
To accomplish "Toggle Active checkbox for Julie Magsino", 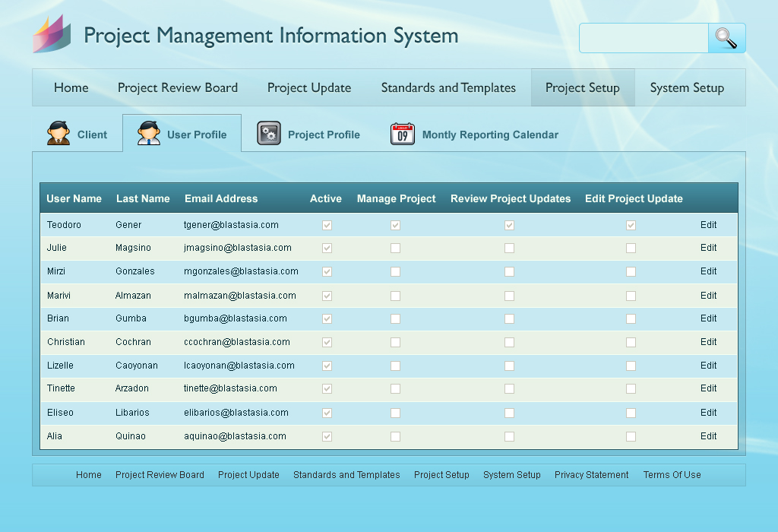I will 327,248.
